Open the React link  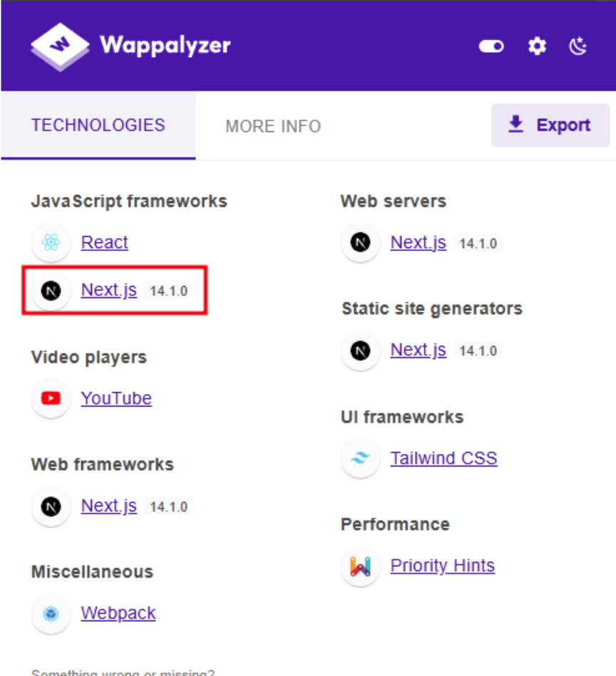tap(105, 242)
